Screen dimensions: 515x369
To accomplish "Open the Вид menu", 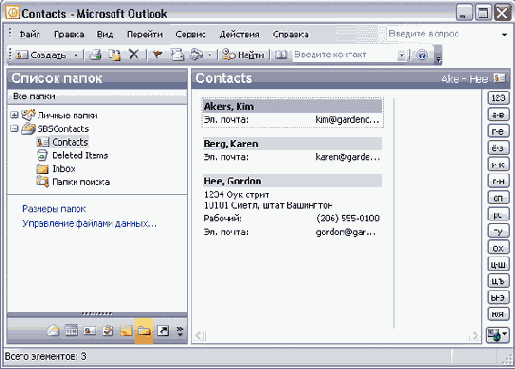I will [105, 34].
